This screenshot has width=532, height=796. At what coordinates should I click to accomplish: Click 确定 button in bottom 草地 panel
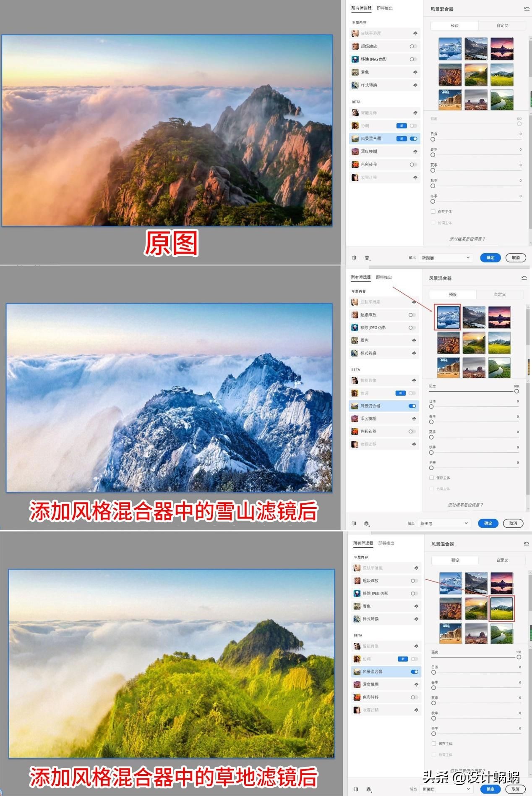pyautogui.click(x=490, y=789)
